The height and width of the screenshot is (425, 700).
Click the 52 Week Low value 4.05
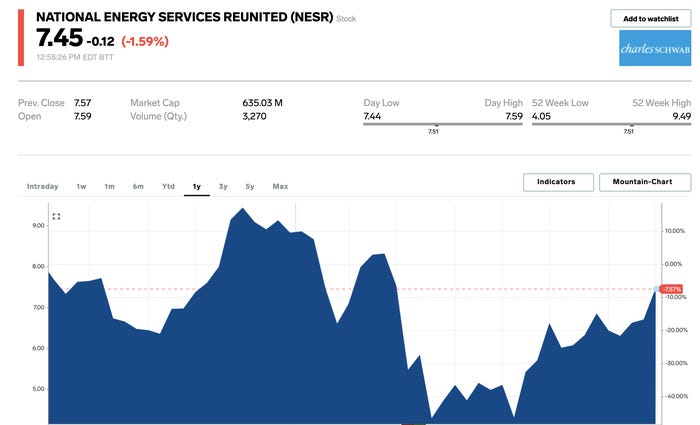542,117
